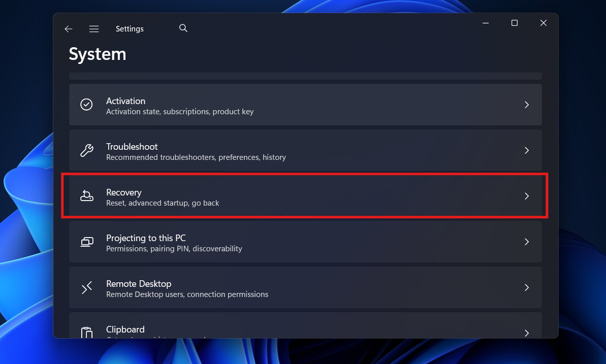Click the Settings title in the title bar
Viewport: 606px width, 364px height.
[129, 28]
